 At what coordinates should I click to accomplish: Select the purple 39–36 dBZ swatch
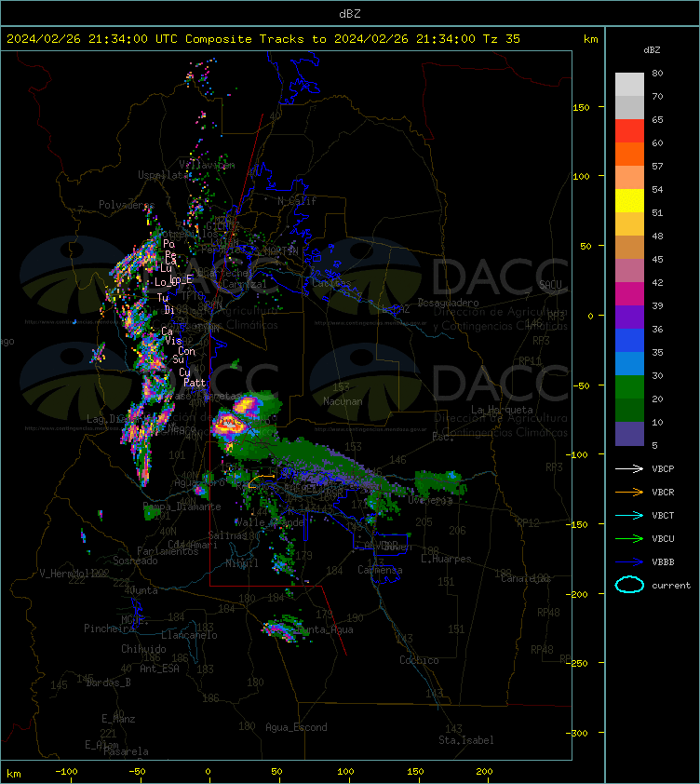pyautogui.click(x=629, y=317)
